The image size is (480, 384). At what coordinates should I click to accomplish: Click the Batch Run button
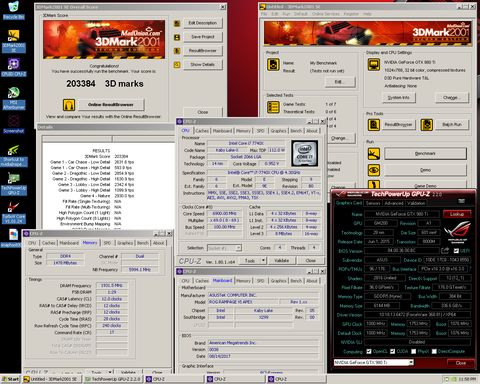[452, 125]
